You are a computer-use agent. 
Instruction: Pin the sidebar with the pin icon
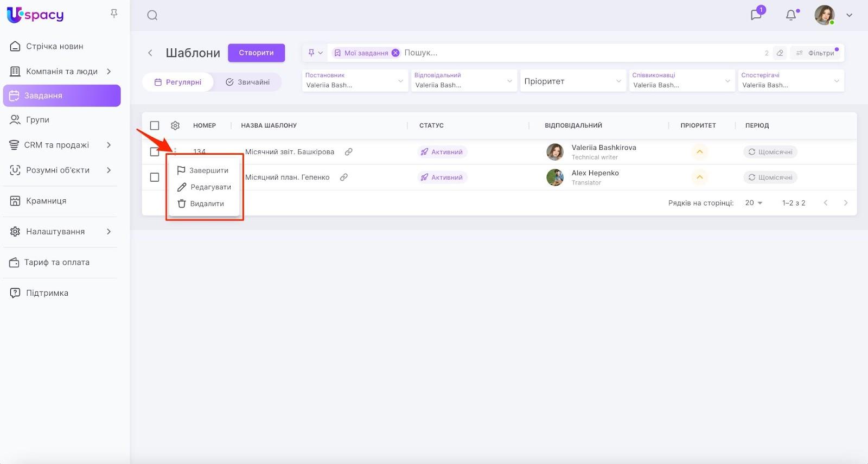coord(114,14)
